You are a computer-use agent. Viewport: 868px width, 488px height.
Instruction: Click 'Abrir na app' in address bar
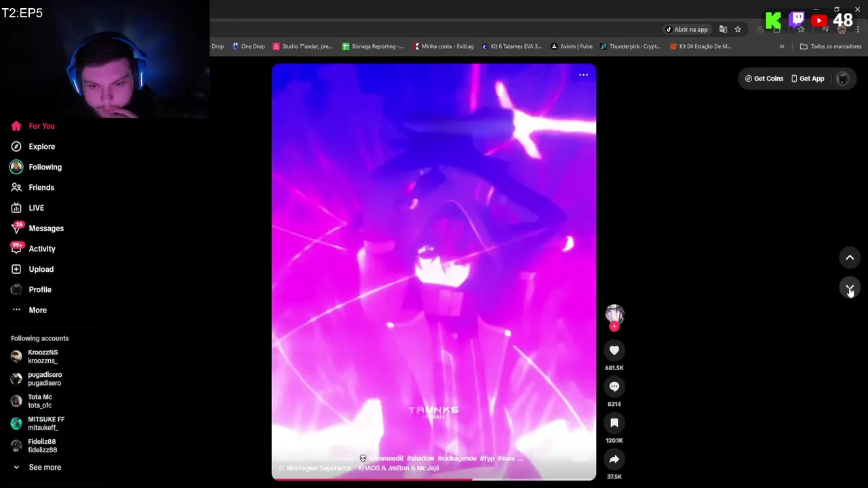tap(686, 29)
